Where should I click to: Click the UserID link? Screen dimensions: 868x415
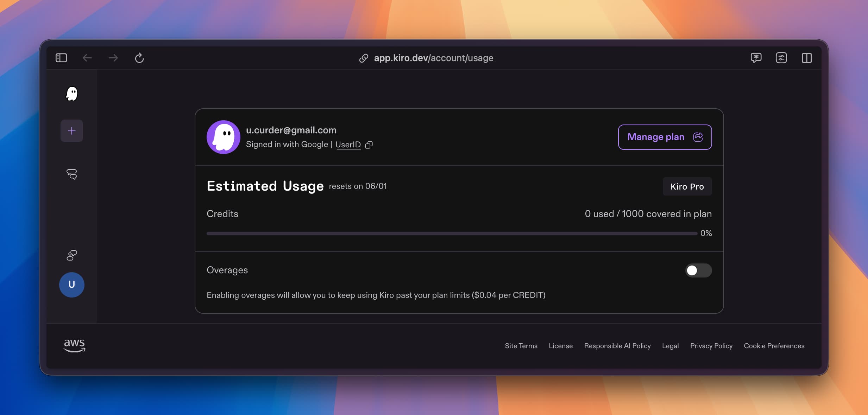(348, 145)
